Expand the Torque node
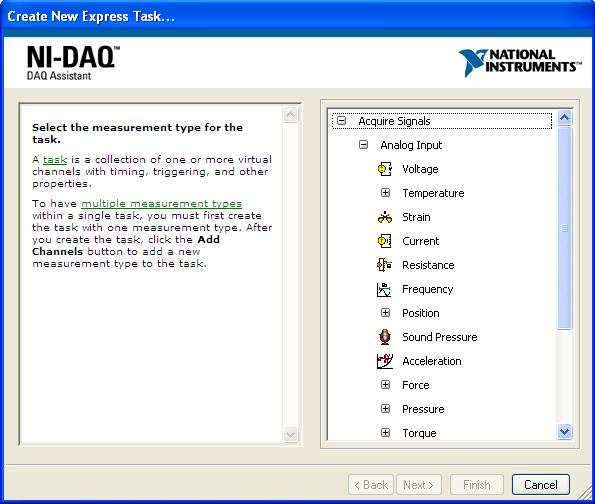 tap(386, 433)
